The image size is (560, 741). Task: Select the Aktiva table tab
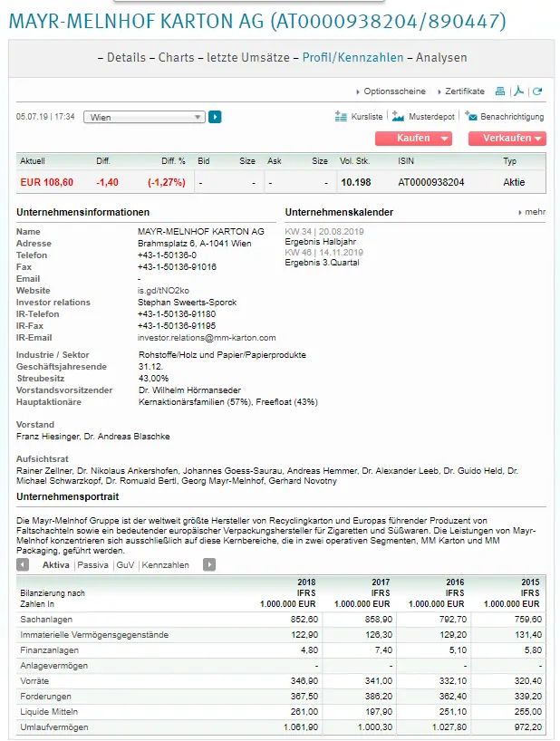(56, 565)
